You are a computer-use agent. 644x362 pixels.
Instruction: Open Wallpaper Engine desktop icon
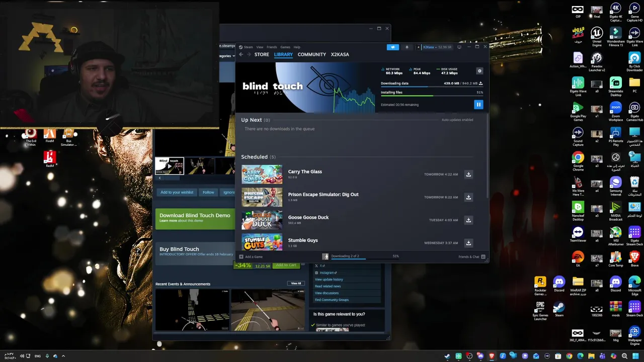click(634, 336)
